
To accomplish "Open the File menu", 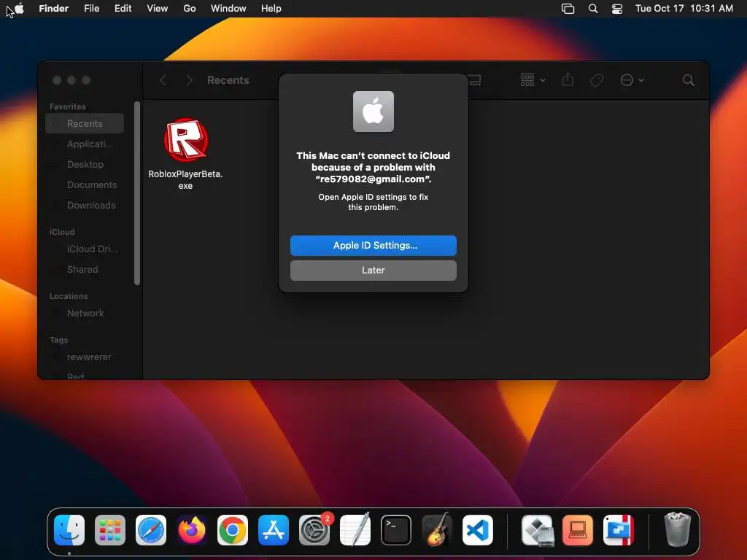I will click(91, 9).
